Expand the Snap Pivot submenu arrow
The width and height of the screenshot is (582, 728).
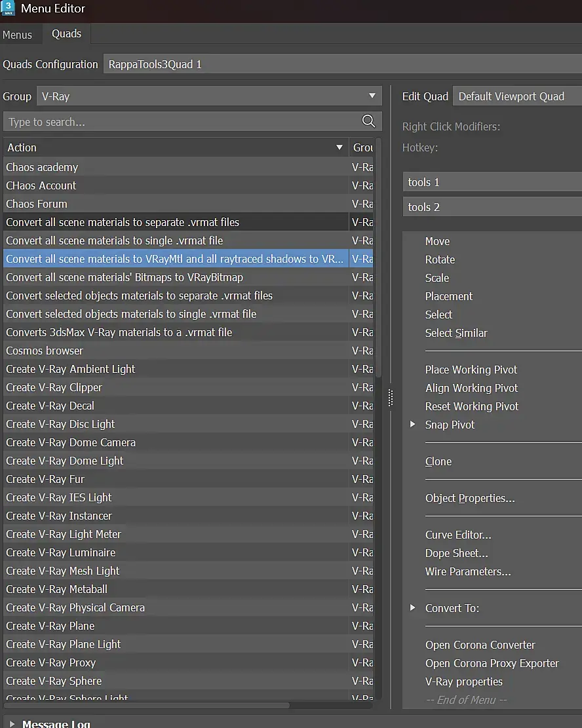412,425
